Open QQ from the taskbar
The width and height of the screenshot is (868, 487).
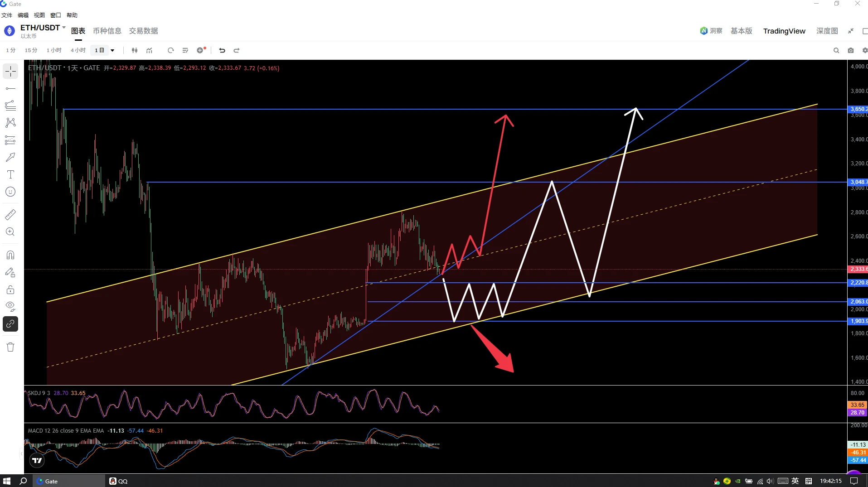[118, 481]
